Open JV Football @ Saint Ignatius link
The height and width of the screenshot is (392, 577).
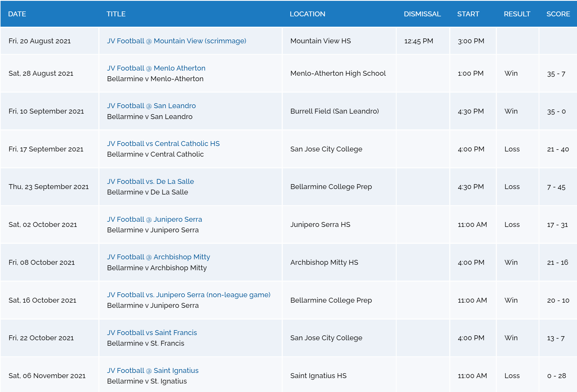pyautogui.click(x=153, y=370)
